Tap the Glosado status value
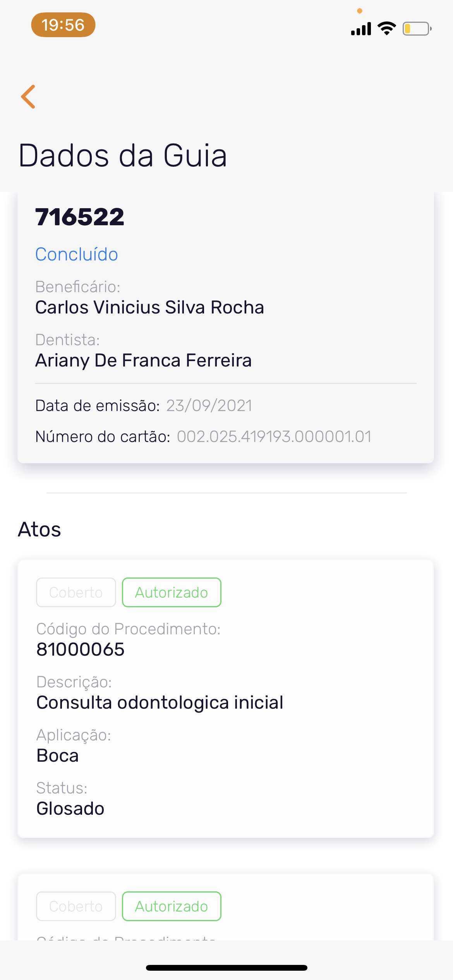Viewport: 453px width, 980px height. (x=70, y=808)
